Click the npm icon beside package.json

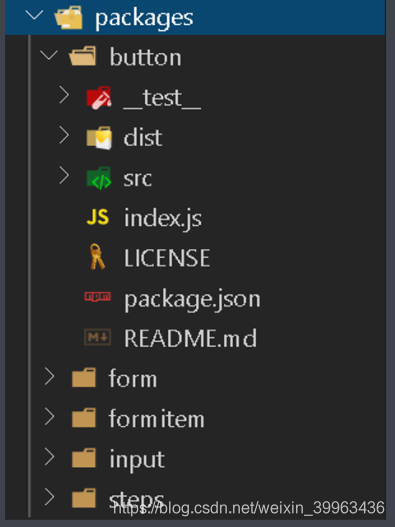coord(97,296)
